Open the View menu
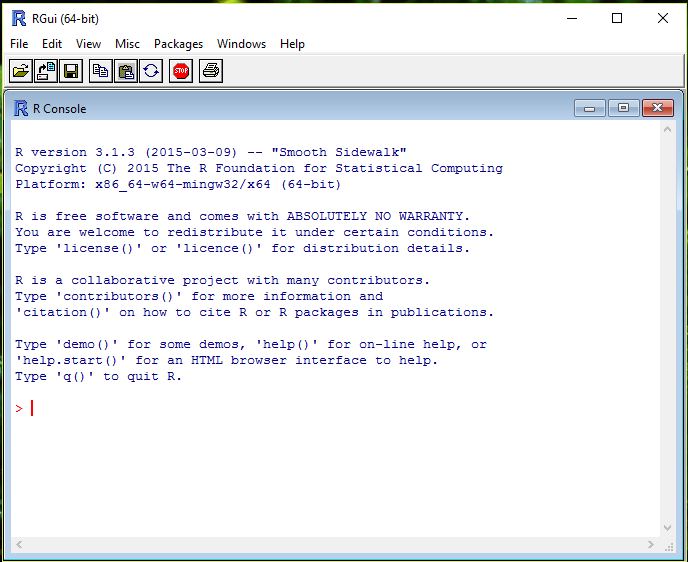The image size is (688, 562). click(x=88, y=44)
